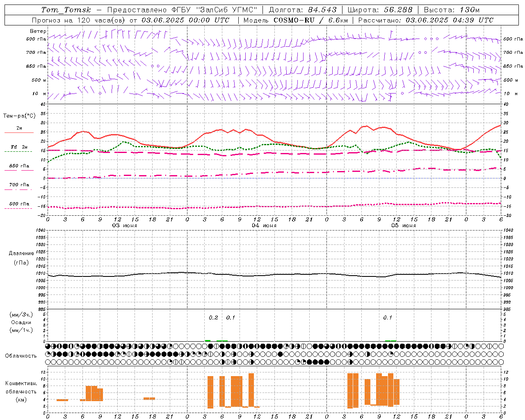Select the 'Предоставлено ФГБУ "ЗапСиб УГМС"' text

coord(182,10)
